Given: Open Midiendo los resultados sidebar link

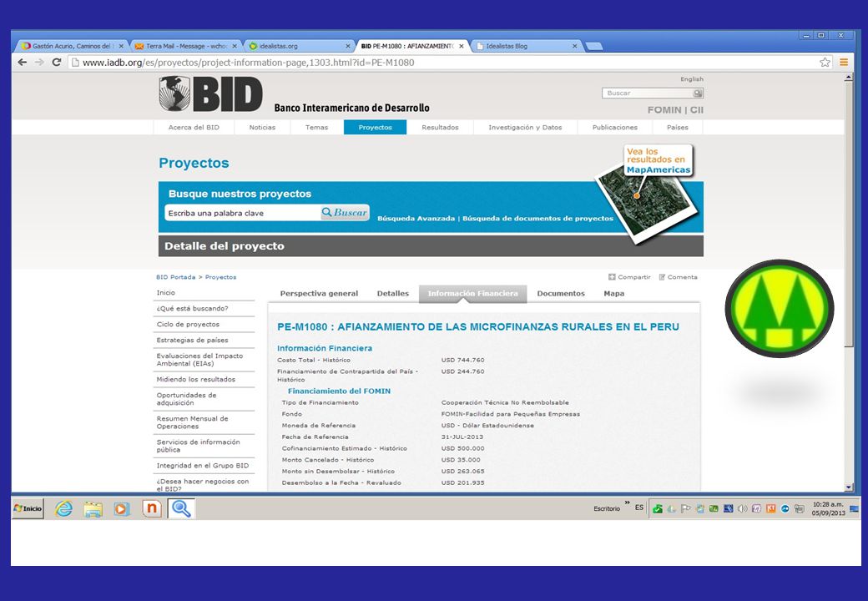Looking at the screenshot, I should pos(196,380).
